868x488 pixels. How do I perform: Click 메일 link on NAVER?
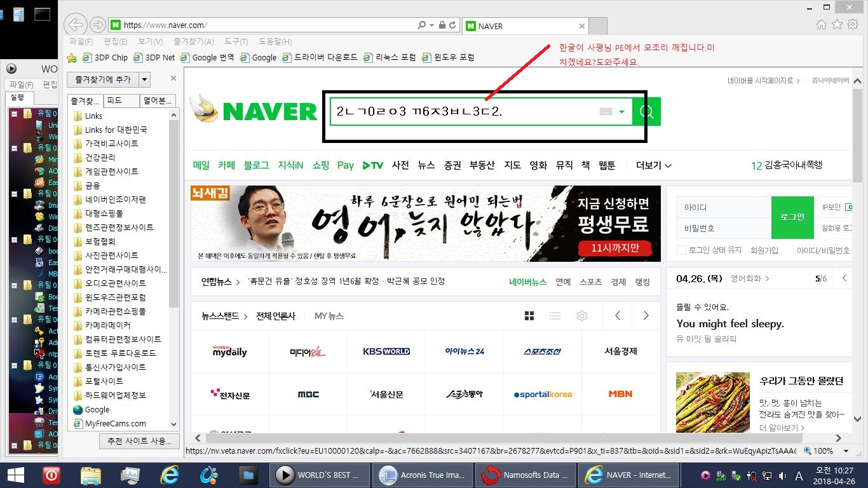coord(201,165)
